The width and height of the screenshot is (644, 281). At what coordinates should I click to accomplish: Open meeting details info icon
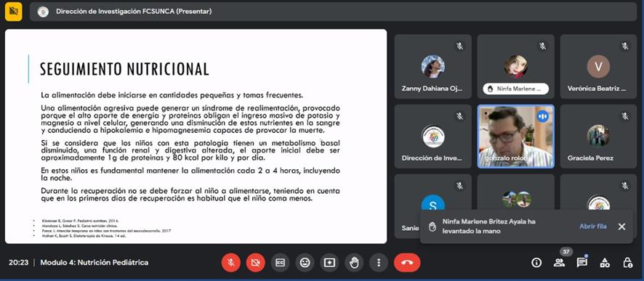pyautogui.click(x=536, y=263)
